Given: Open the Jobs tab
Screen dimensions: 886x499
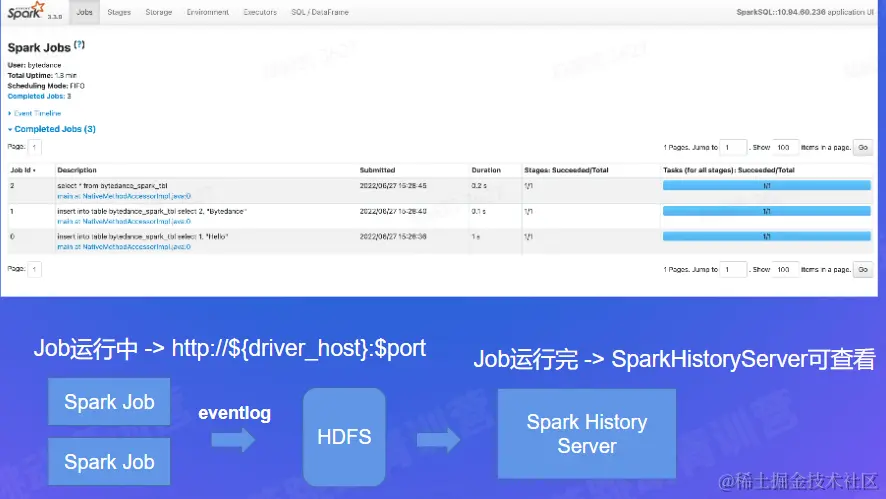Looking at the screenshot, I should pos(84,12).
